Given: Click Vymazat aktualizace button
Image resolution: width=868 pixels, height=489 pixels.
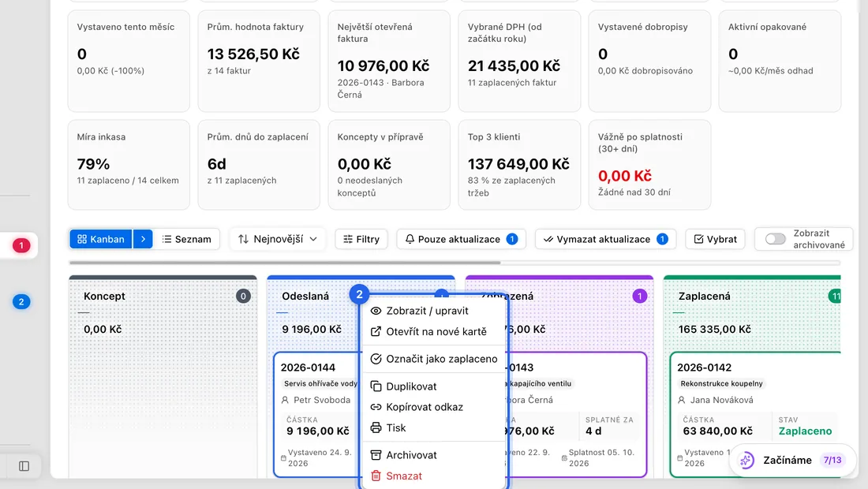Looking at the screenshot, I should 605,239.
